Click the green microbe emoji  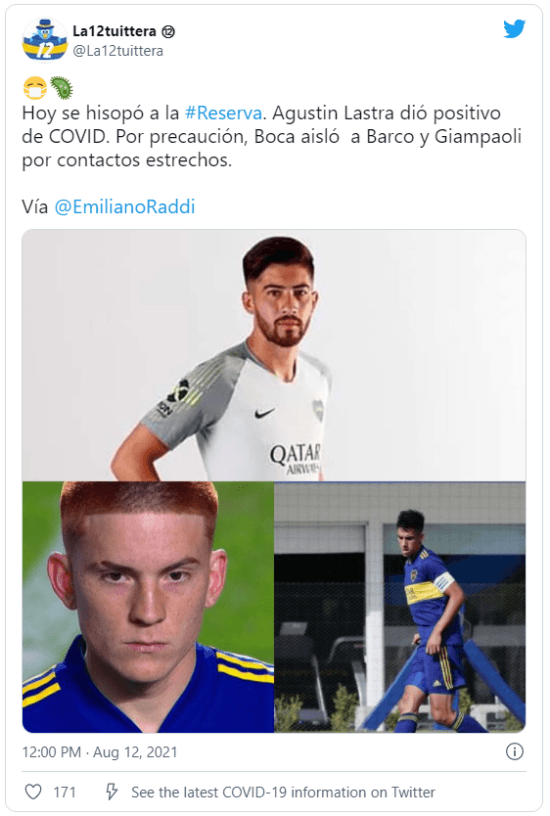(61, 88)
